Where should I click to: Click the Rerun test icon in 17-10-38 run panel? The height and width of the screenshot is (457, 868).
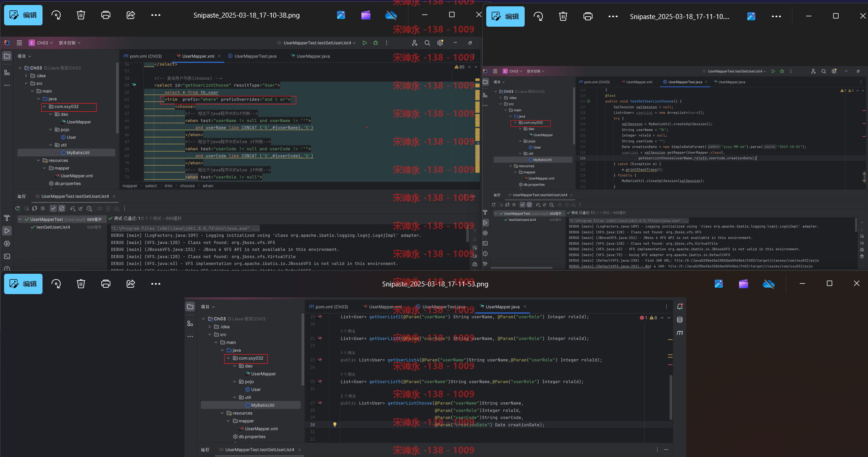pos(18,209)
